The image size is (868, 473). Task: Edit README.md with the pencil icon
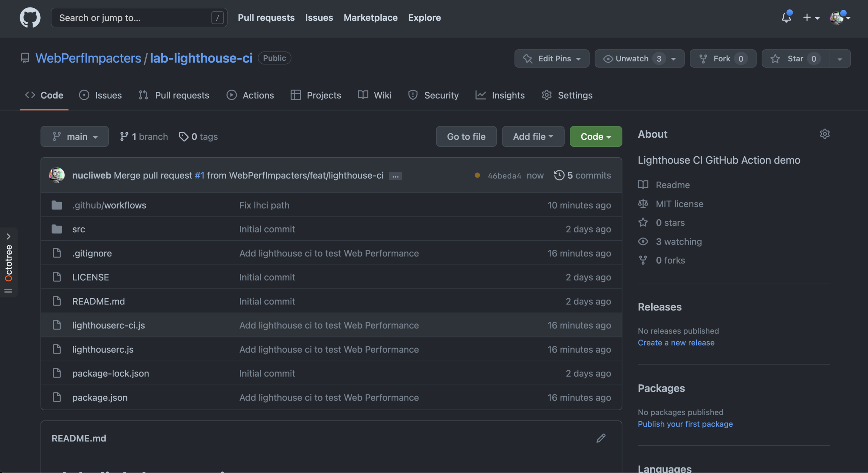[x=601, y=438]
